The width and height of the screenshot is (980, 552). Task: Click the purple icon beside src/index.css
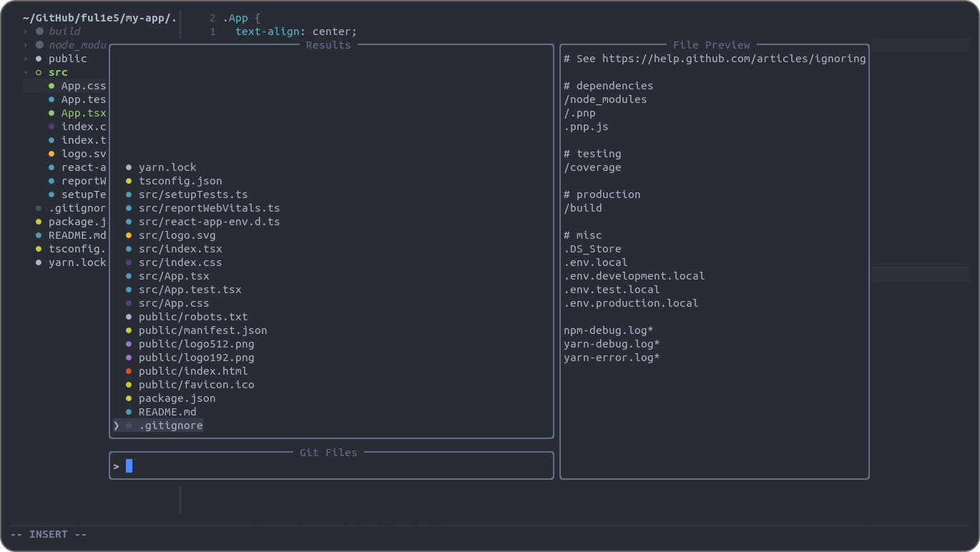[129, 262]
